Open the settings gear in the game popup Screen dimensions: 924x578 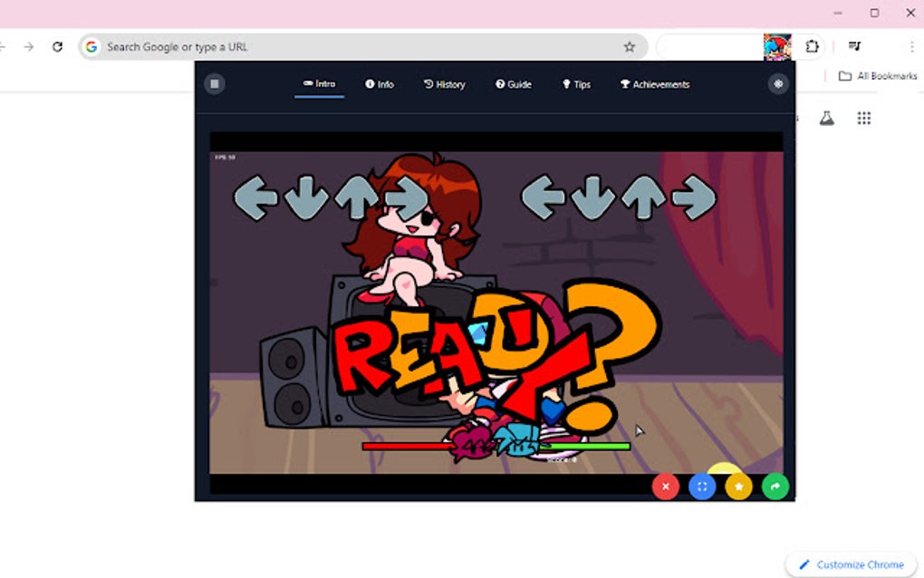pyautogui.click(x=777, y=83)
